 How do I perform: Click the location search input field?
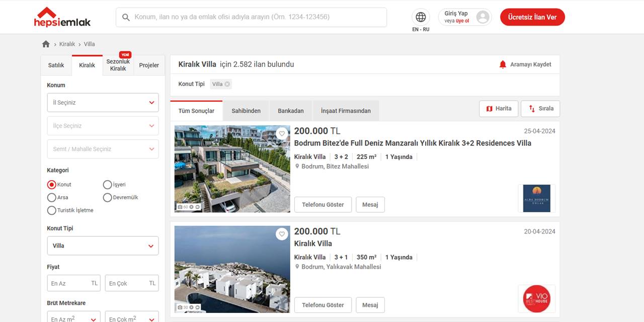tap(257, 17)
